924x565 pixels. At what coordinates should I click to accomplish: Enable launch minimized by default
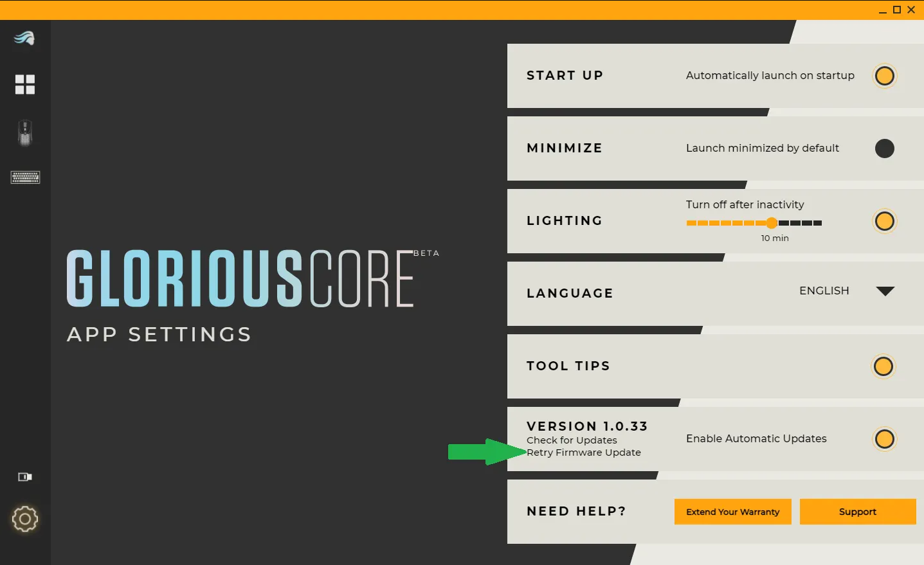(885, 148)
